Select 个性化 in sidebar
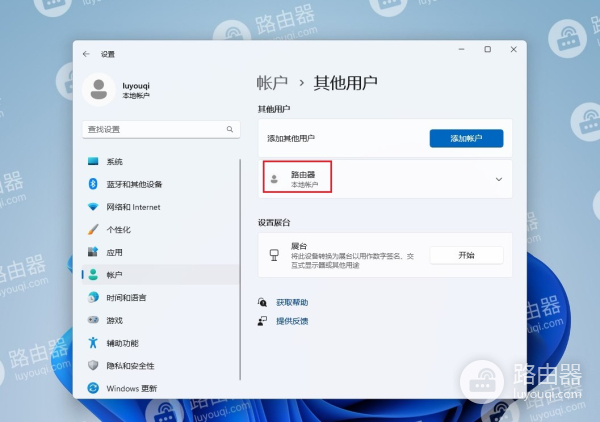The width and height of the screenshot is (600, 422). (x=161, y=230)
